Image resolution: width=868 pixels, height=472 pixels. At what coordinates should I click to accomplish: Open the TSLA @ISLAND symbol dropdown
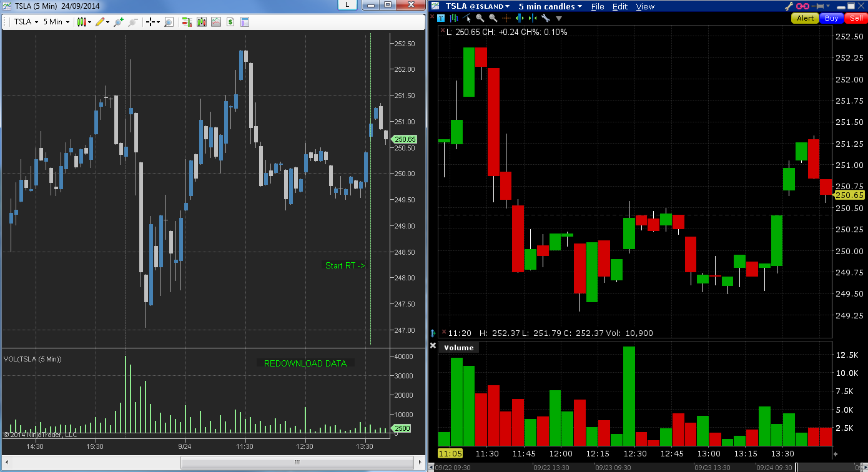click(478, 6)
